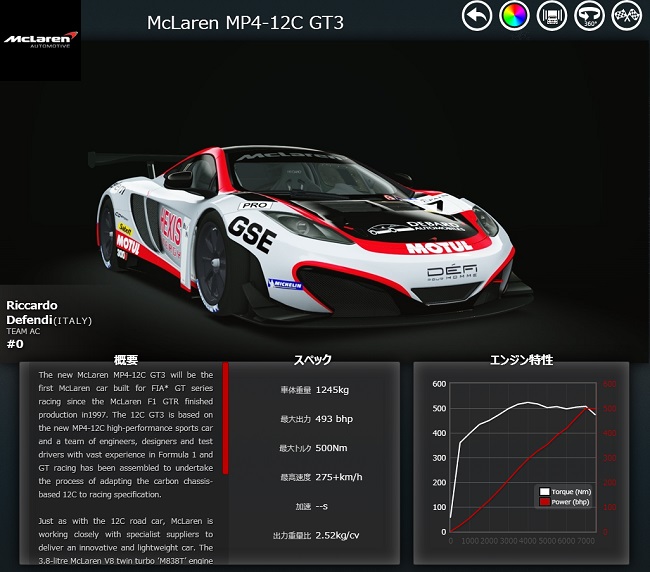This screenshot has width=650, height=572.
Task: Click the 500Nm torque value
Action: [x=332, y=448]
